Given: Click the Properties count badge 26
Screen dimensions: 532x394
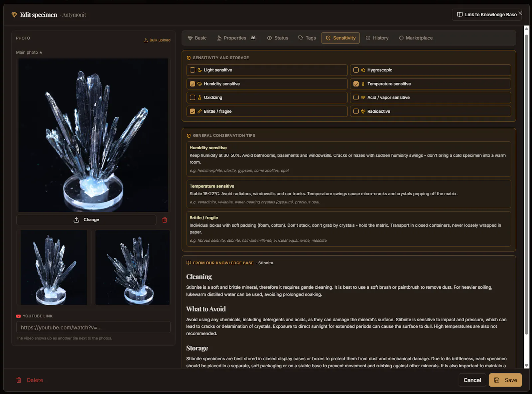Looking at the screenshot, I should tap(253, 38).
